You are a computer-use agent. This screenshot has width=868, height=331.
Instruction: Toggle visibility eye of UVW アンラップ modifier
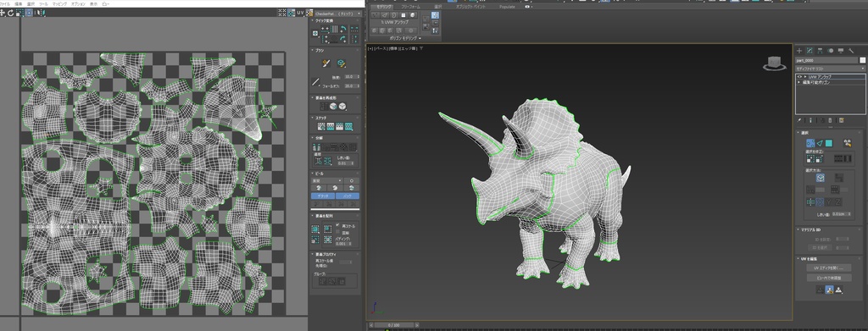(x=800, y=77)
